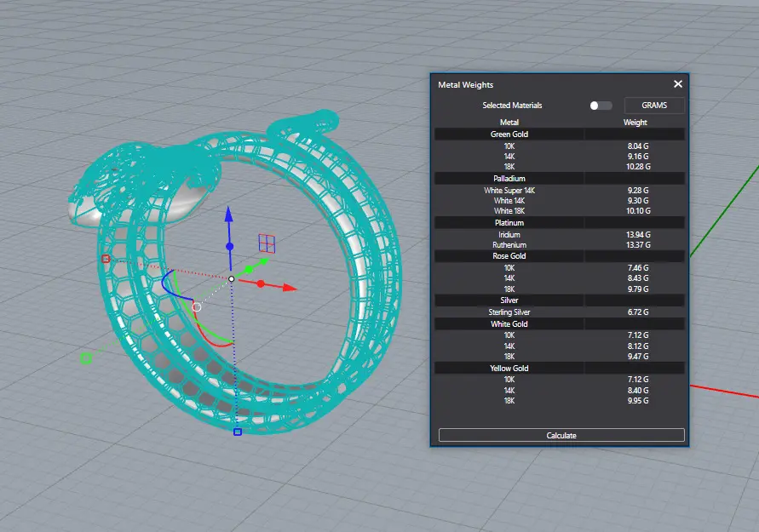Image resolution: width=759 pixels, height=532 pixels.
Task: Select the White Super 14K row
Action: coord(560,191)
